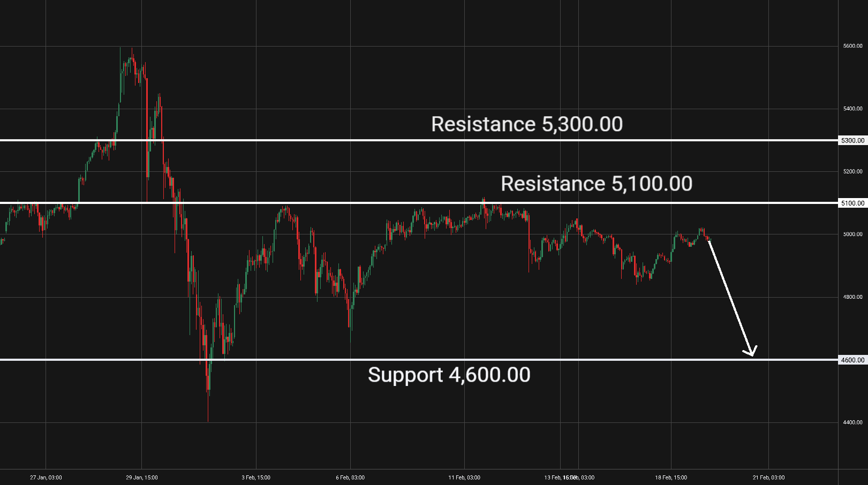This screenshot has width=868, height=485.
Task: Click the 27 Jan, 03:00 date label
Action: [x=46, y=478]
